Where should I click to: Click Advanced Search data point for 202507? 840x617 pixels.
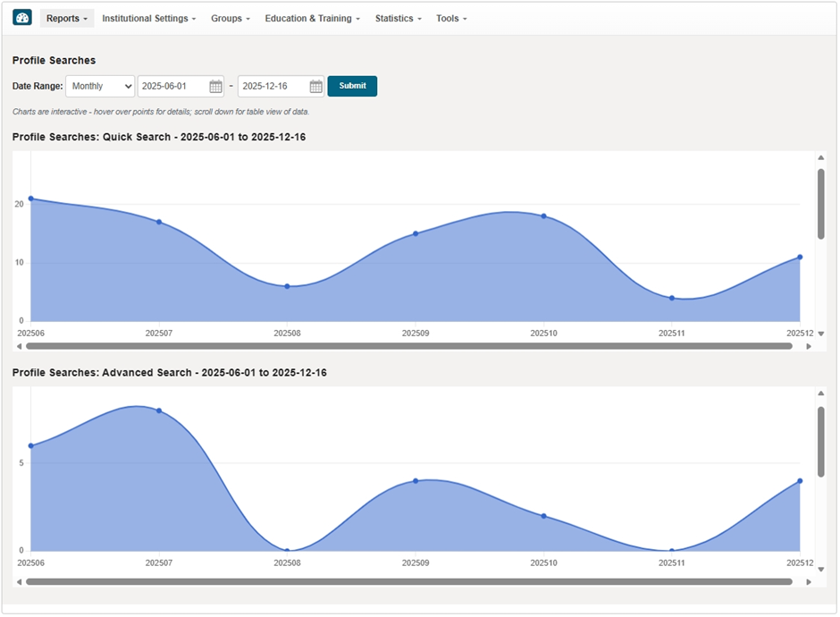159,410
